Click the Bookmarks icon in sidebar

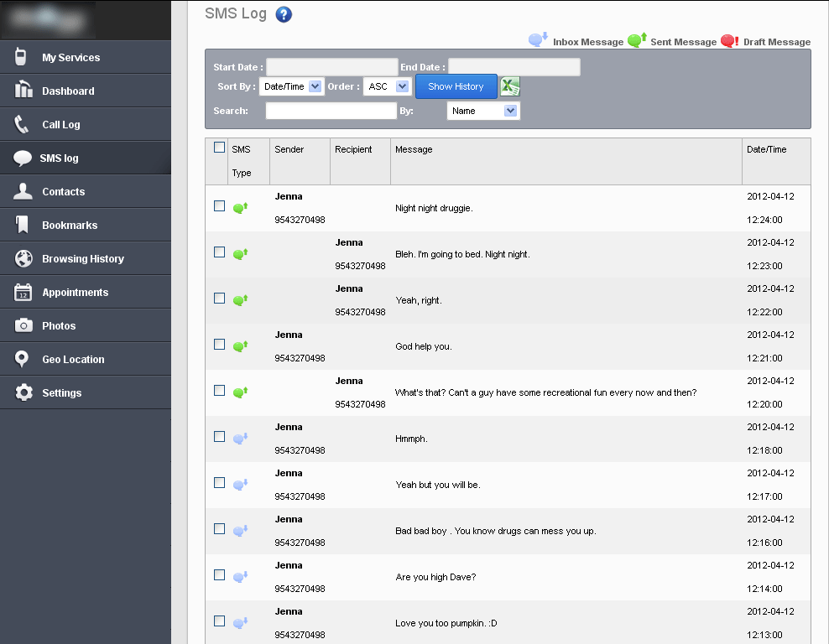tap(23, 225)
